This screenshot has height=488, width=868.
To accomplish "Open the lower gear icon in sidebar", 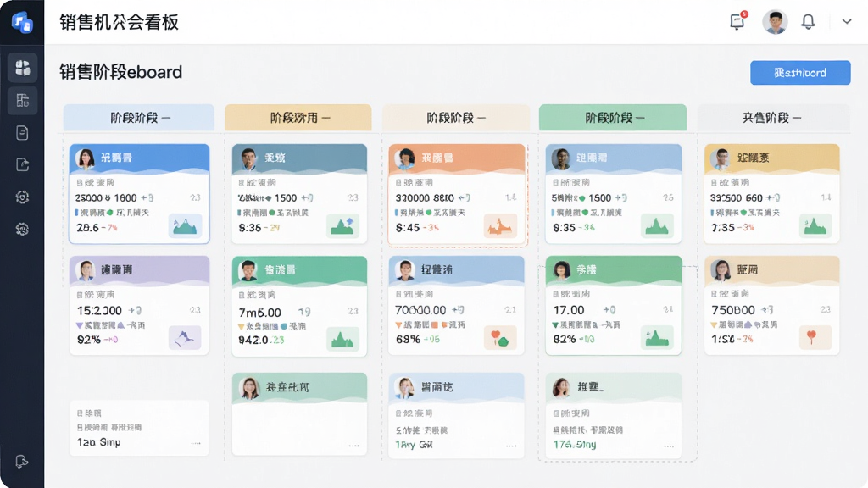I will pos(22,229).
